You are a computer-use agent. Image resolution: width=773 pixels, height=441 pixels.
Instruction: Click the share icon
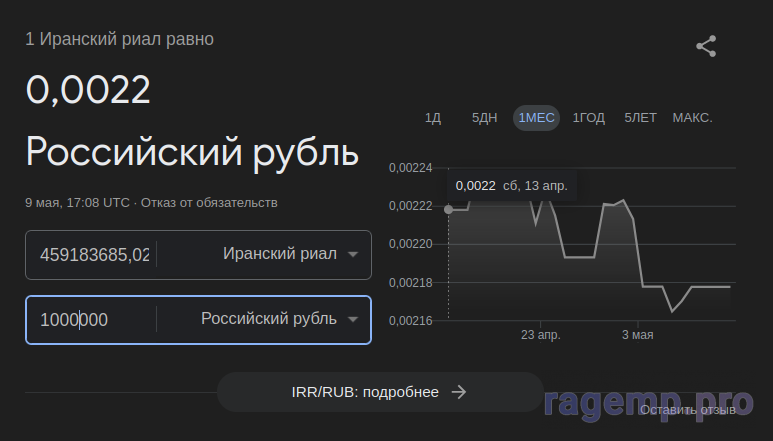coord(706,46)
